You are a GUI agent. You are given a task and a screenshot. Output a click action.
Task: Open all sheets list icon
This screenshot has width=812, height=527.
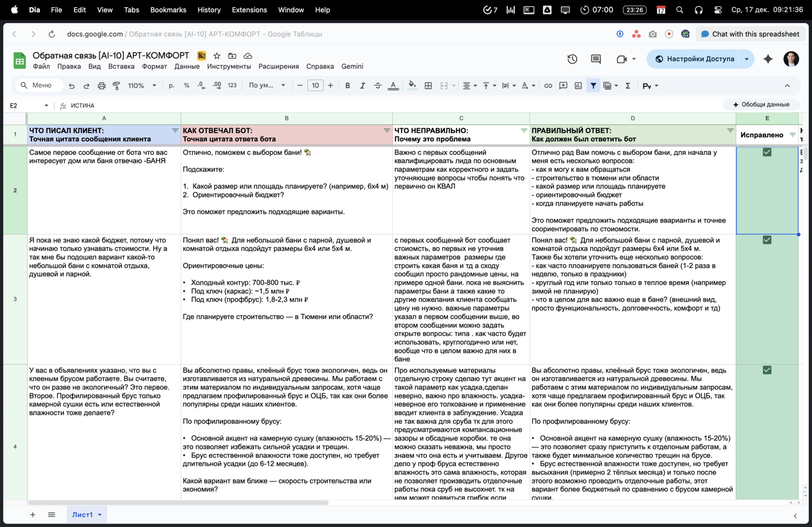pyautogui.click(x=52, y=514)
